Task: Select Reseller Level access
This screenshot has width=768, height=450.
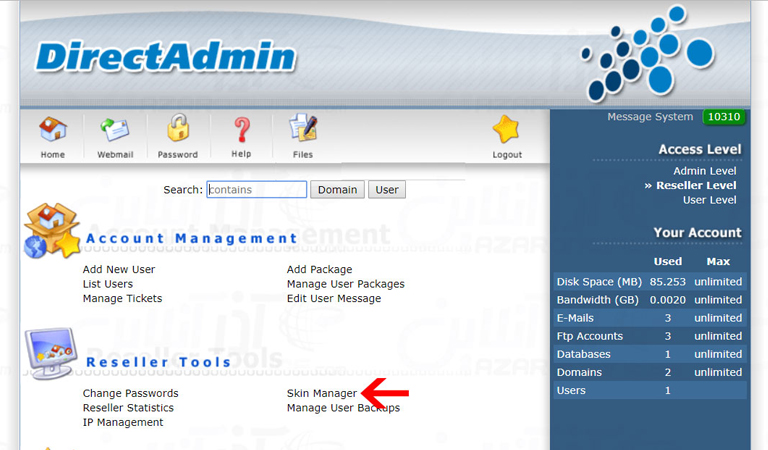Action: [696, 185]
